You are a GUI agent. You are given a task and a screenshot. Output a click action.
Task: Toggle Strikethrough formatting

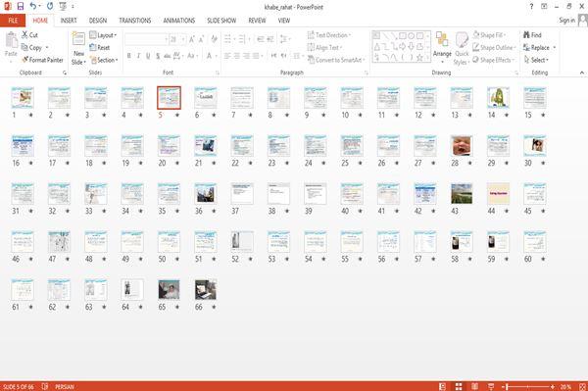tap(168, 56)
